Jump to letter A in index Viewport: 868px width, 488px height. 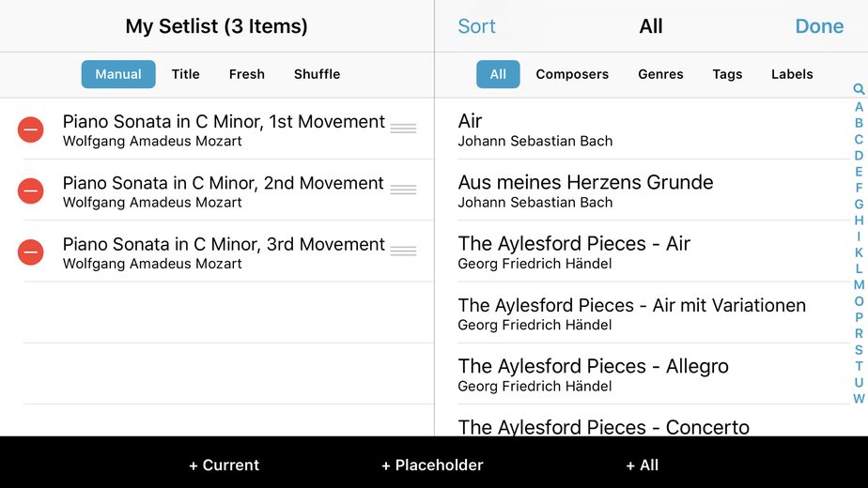tap(859, 107)
